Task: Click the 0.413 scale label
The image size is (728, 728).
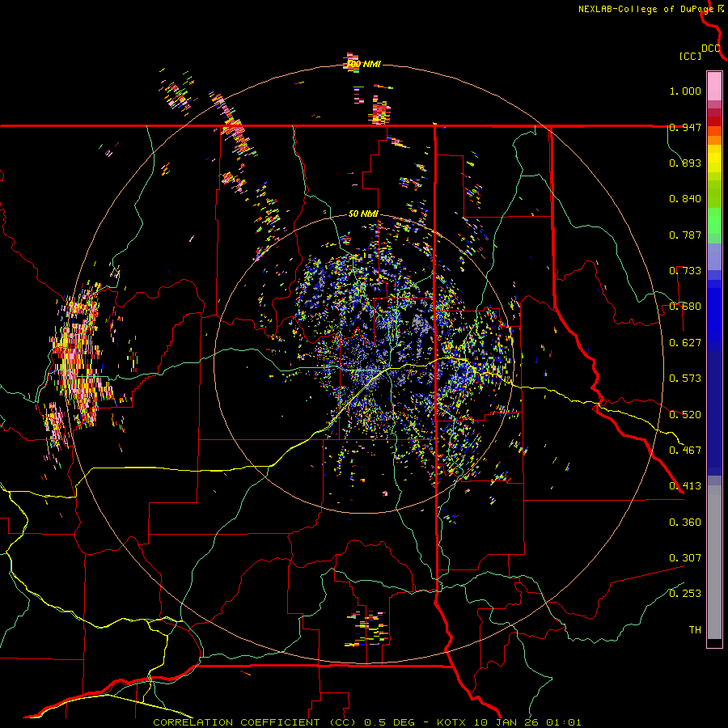Action: [685, 486]
